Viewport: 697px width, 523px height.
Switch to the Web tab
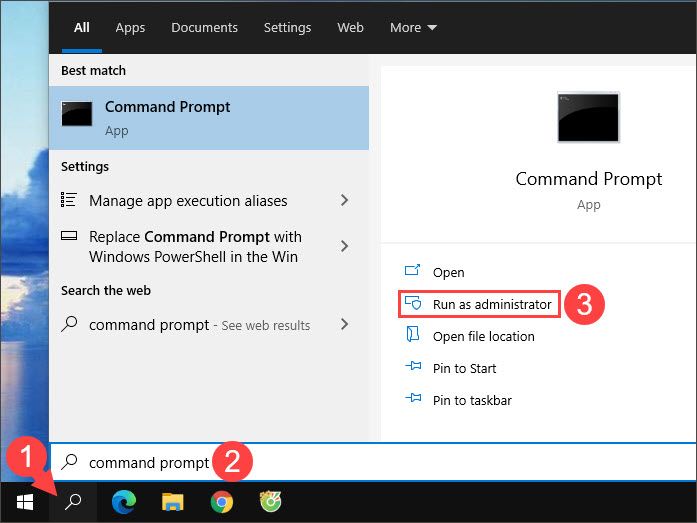[350, 28]
